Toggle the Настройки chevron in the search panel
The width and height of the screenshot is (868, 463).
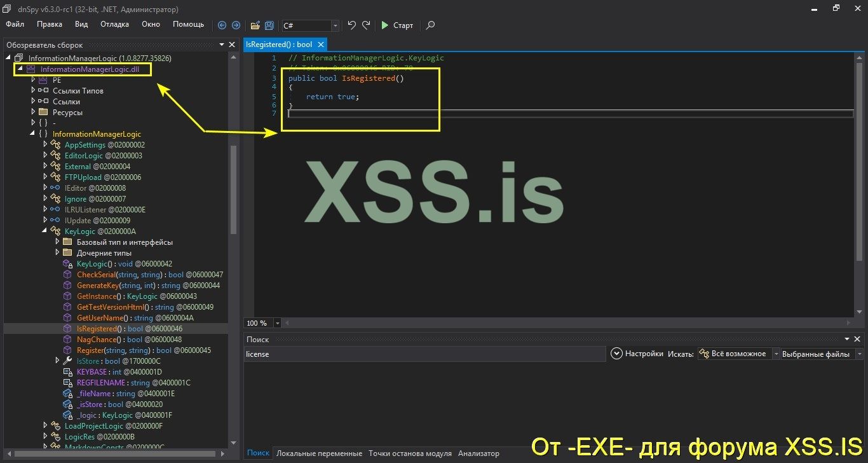[x=616, y=353]
